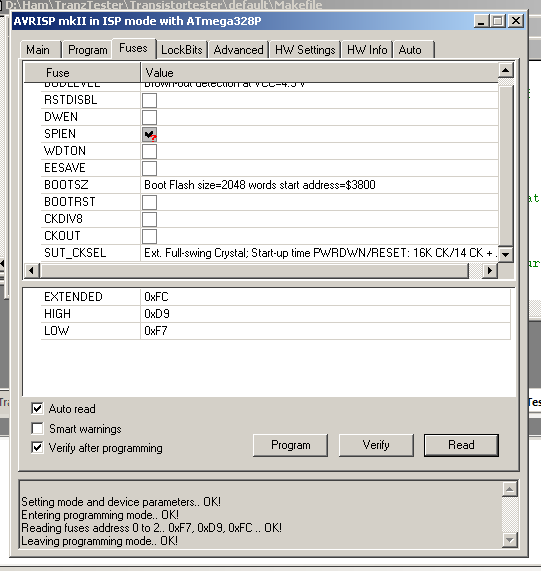541x571 pixels.
Task: Tick the WDTON fuse checkbox
Action: coord(149,151)
